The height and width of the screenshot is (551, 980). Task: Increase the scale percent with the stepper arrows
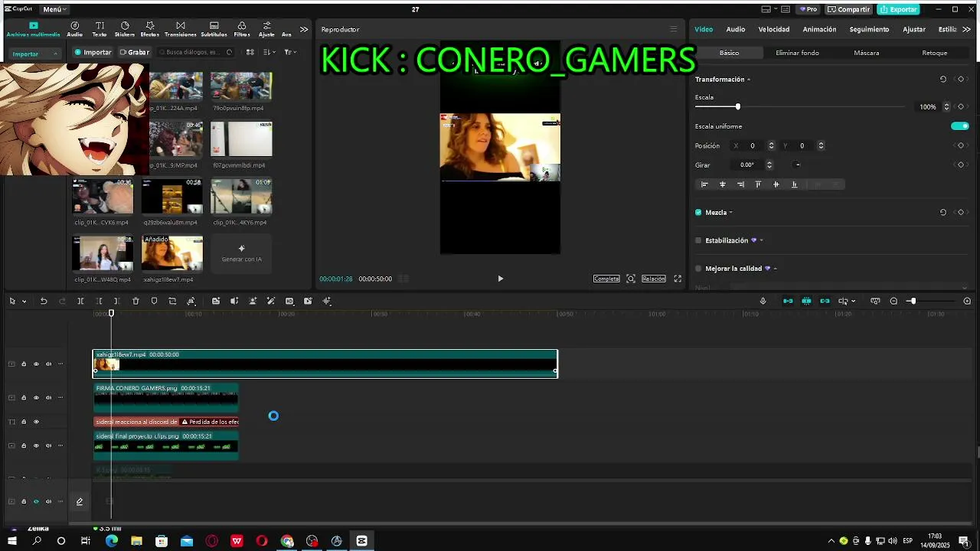click(x=946, y=105)
